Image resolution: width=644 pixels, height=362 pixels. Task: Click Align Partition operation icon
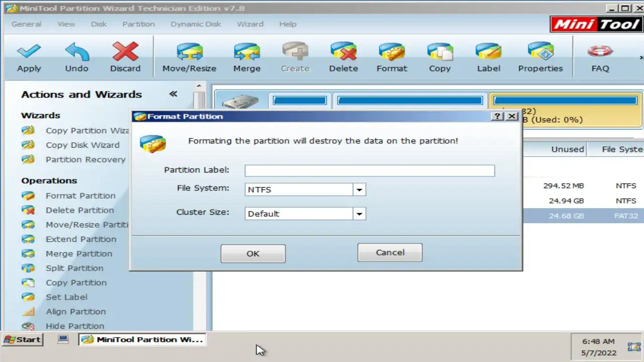tap(28, 312)
